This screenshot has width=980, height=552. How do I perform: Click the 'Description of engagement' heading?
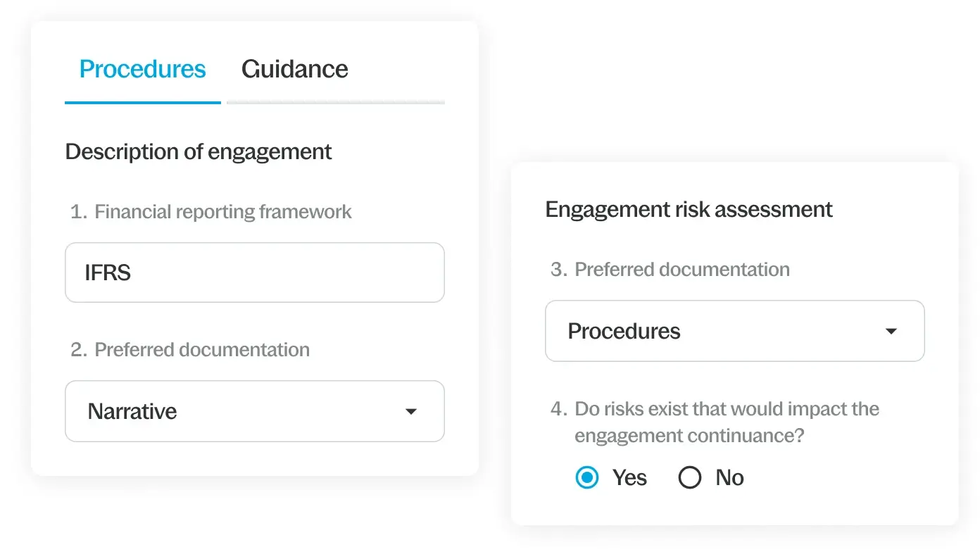pos(199,152)
